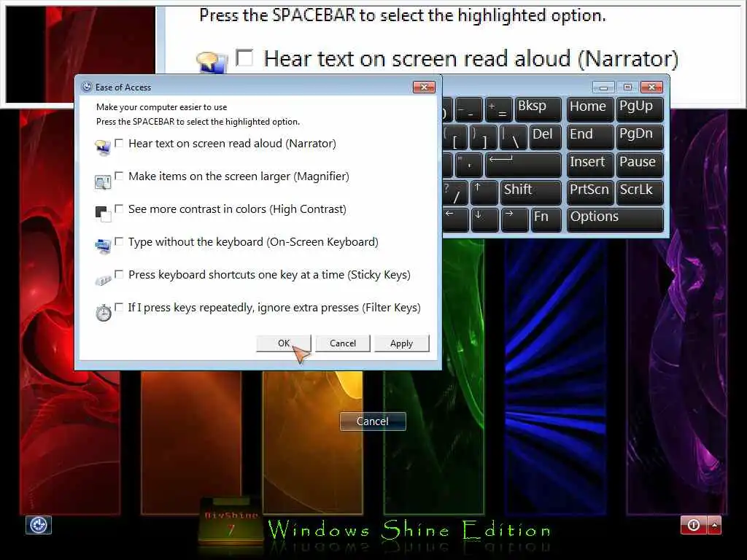Expand the shutdown options arrow

click(715, 525)
